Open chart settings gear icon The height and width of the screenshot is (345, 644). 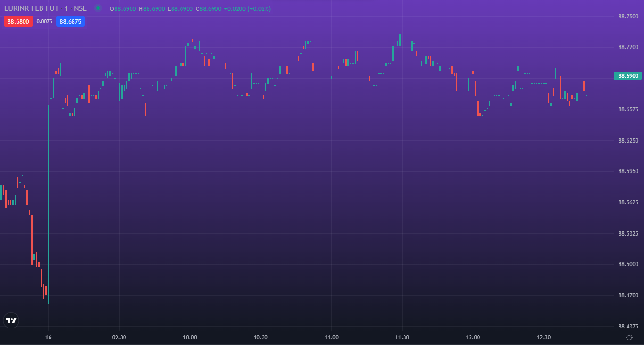(x=629, y=337)
